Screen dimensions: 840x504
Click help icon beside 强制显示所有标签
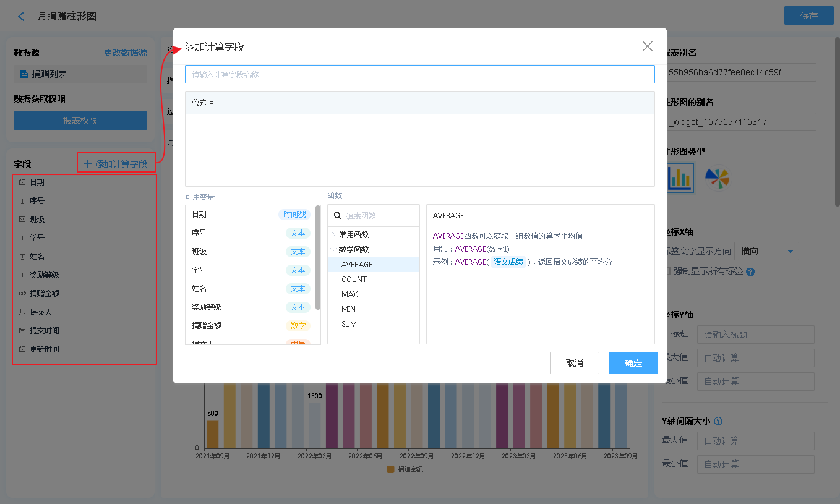[750, 271]
